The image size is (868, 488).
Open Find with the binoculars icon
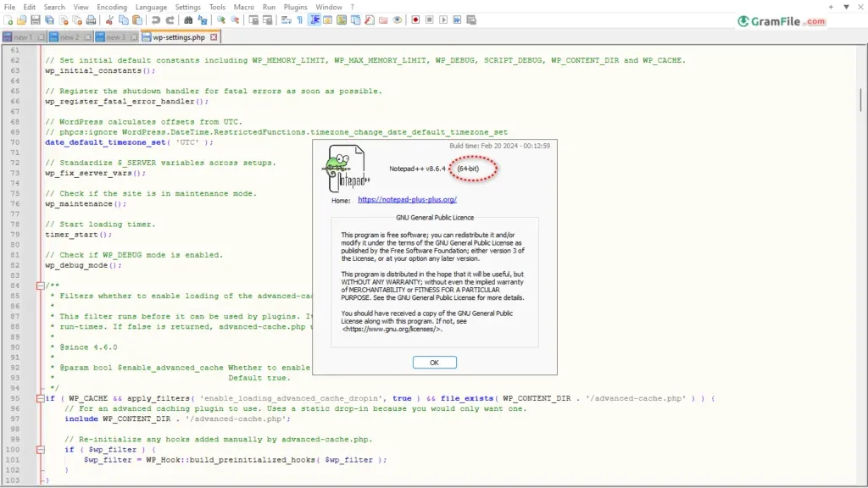click(188, 20)
